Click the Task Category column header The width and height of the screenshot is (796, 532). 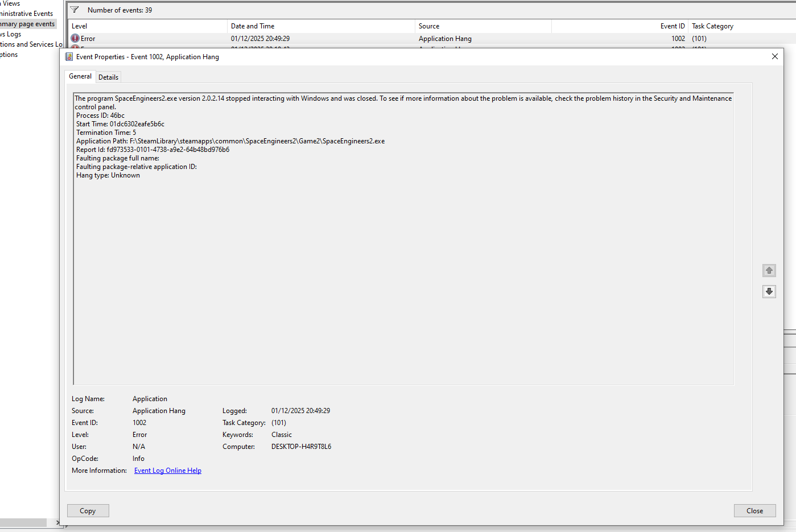point(740,26)
